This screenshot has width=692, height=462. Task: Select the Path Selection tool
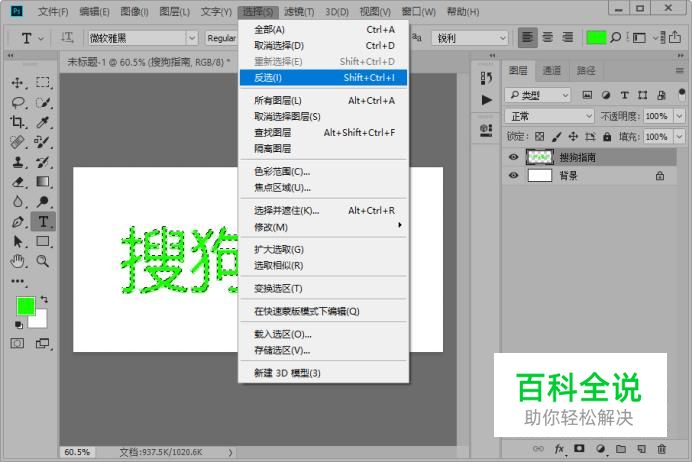pos(18,241)
